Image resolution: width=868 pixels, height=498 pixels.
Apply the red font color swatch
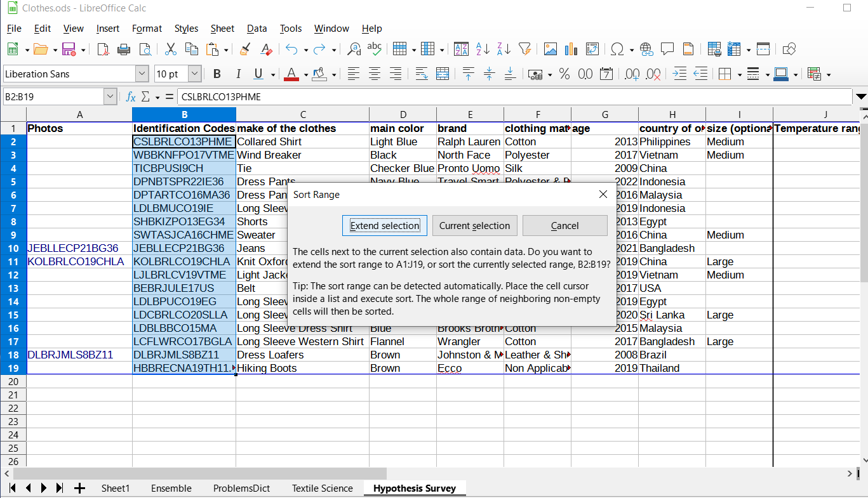(x=291, y=74)
